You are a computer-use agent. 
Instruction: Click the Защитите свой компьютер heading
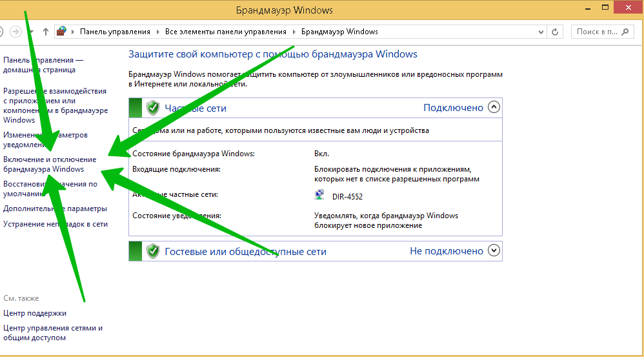273,54
